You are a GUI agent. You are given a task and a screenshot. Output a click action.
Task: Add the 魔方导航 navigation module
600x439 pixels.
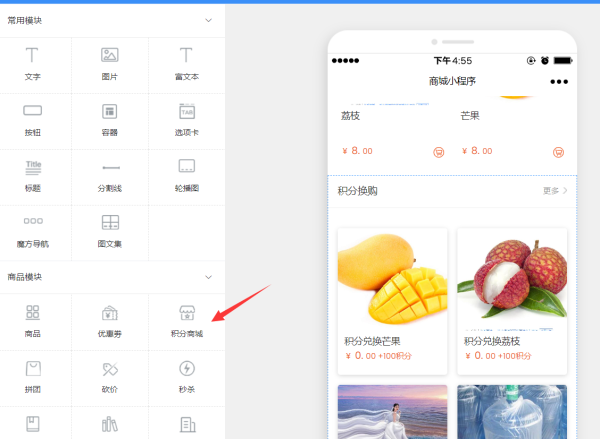tap(33, 232)
